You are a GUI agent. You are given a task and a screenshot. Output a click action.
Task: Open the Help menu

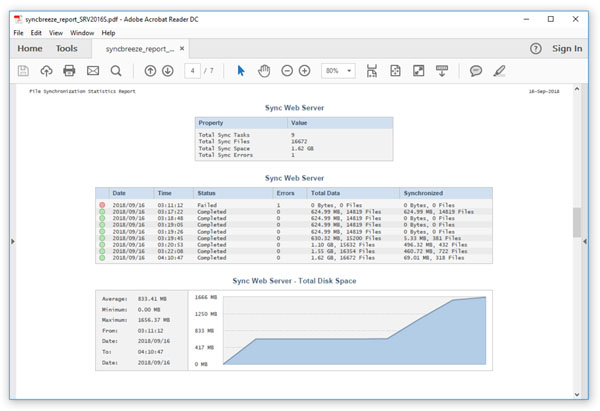[108, 33]
